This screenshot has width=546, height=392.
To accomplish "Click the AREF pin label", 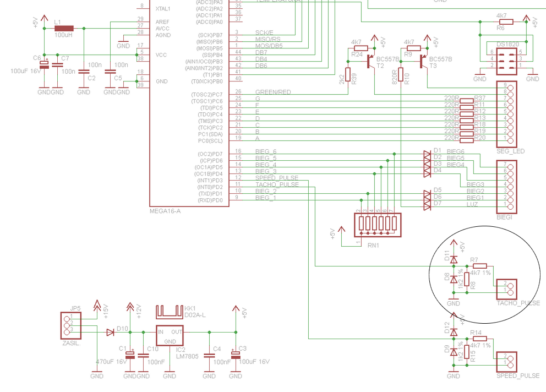I will coord(162,22).
